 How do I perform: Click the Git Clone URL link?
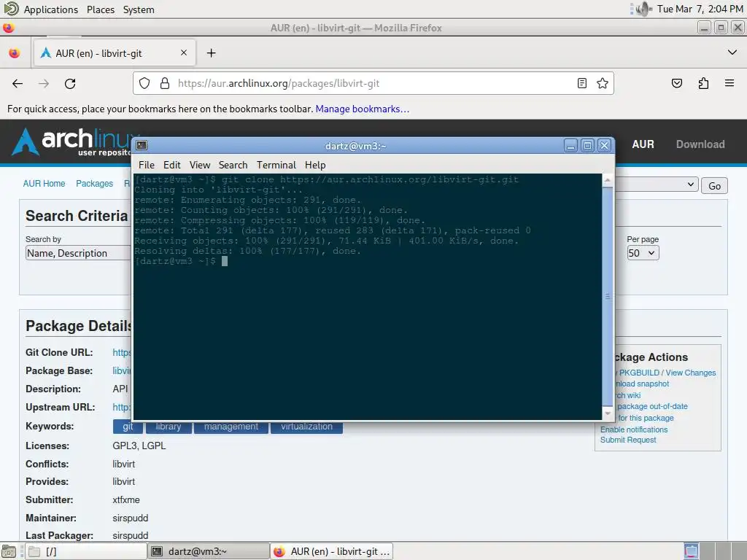click(122, 352)
